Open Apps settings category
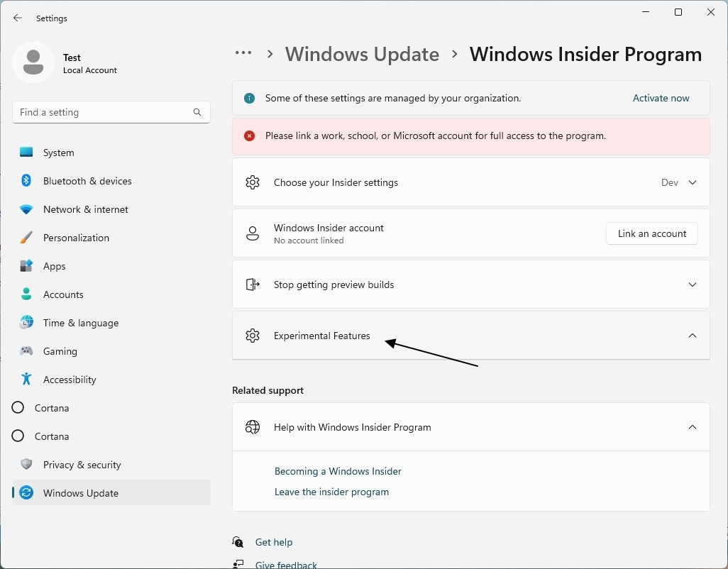The image size is (728, 569). pyautogui.click(x=111, y=266)
